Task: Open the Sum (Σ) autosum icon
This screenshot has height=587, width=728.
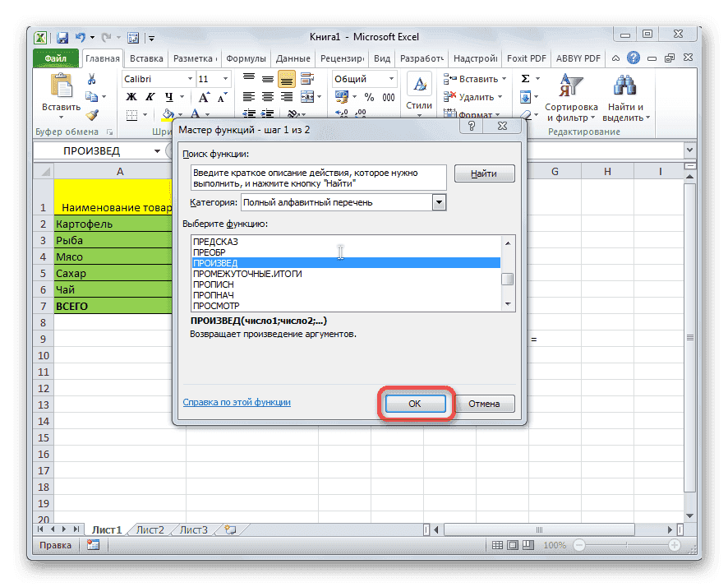Action: (525, 77)
